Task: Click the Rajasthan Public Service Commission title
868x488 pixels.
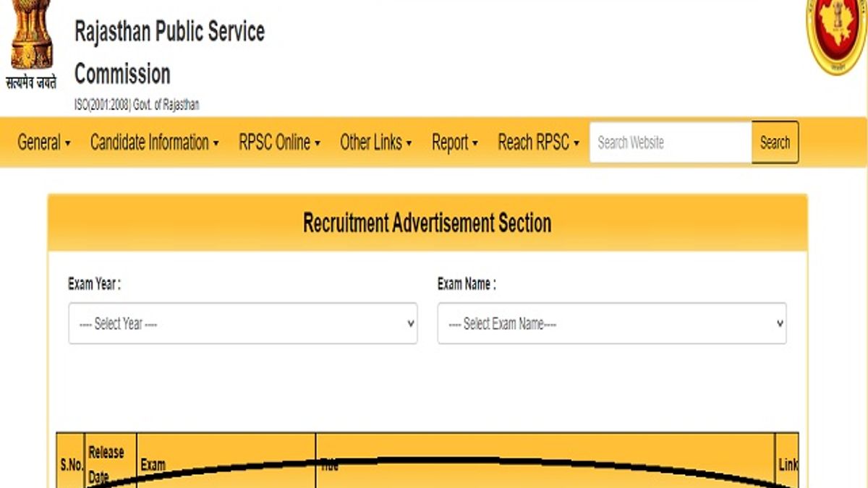Action: (x=169, y=52)
